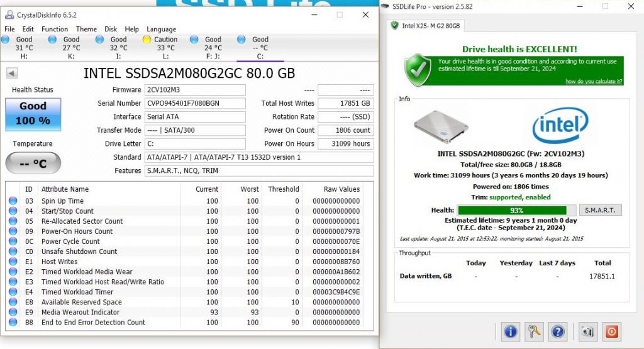This screenshot has height=349, width=644.
Task: Open the Disk menu
Action: [x=111, y=29]
